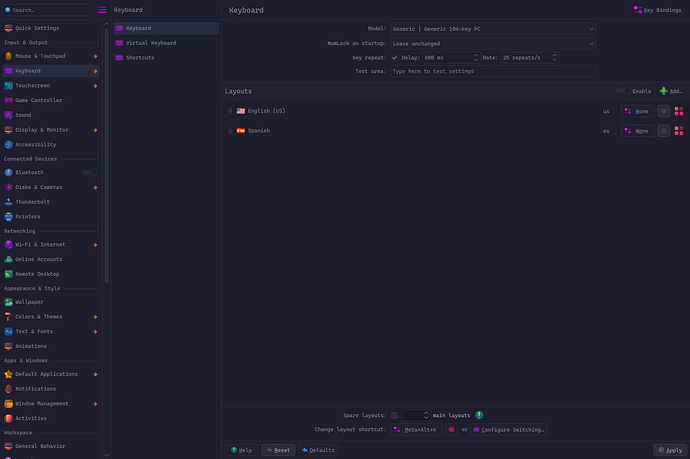Click in the Test area field
Image resolution: width=690 pixels, height=459 pixels.
[493, 71]
